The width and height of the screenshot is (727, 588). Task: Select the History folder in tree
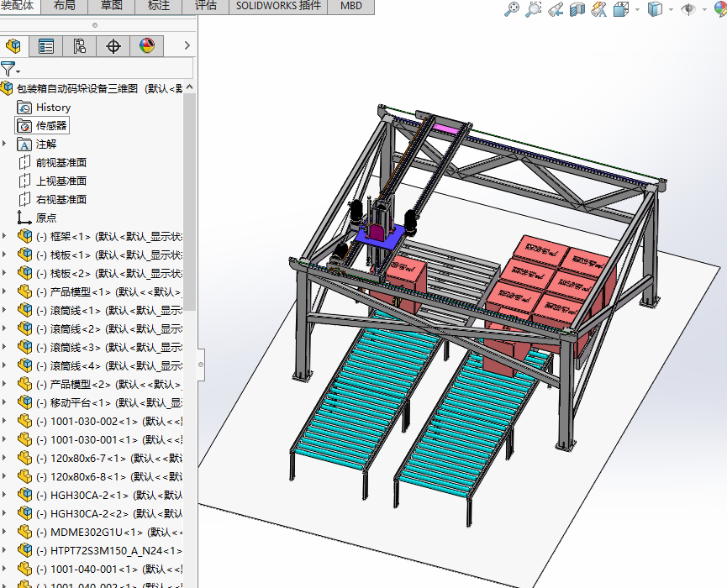point(53,107)
